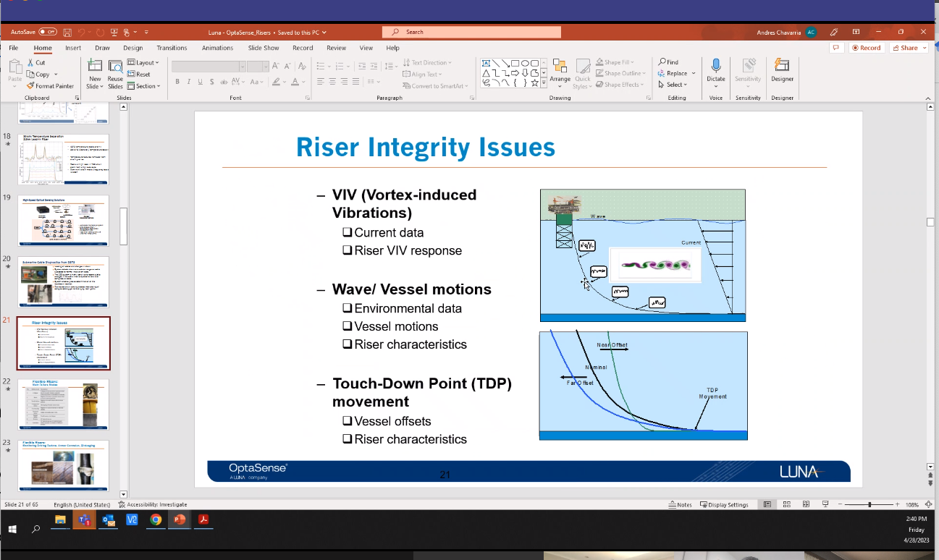The image size is (939, 560).
Task: Open the font name combo box
Action: coord(209,66)
